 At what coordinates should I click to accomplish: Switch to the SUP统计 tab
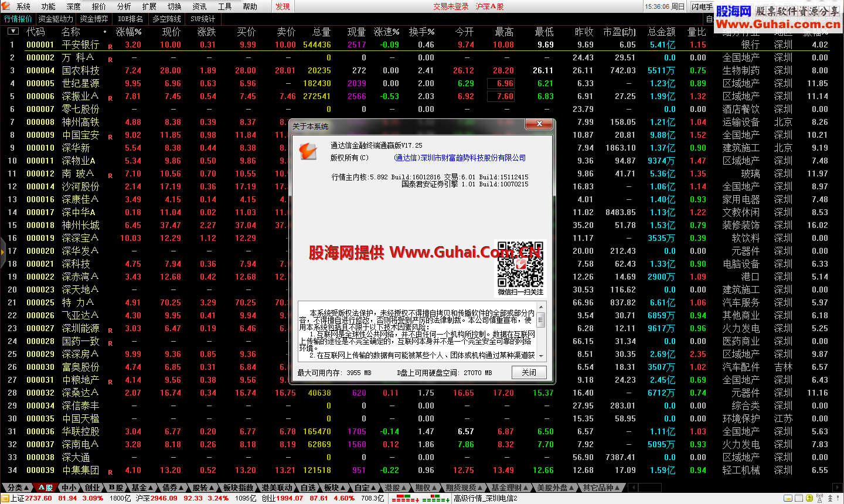pos(203,19)
